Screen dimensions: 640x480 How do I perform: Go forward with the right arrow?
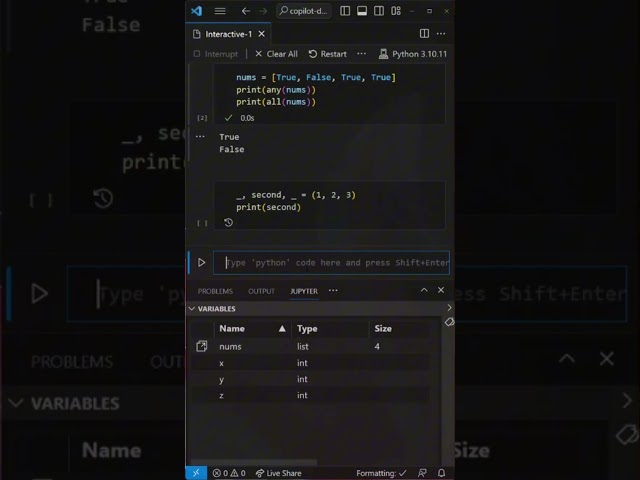(x=263, y=11)
